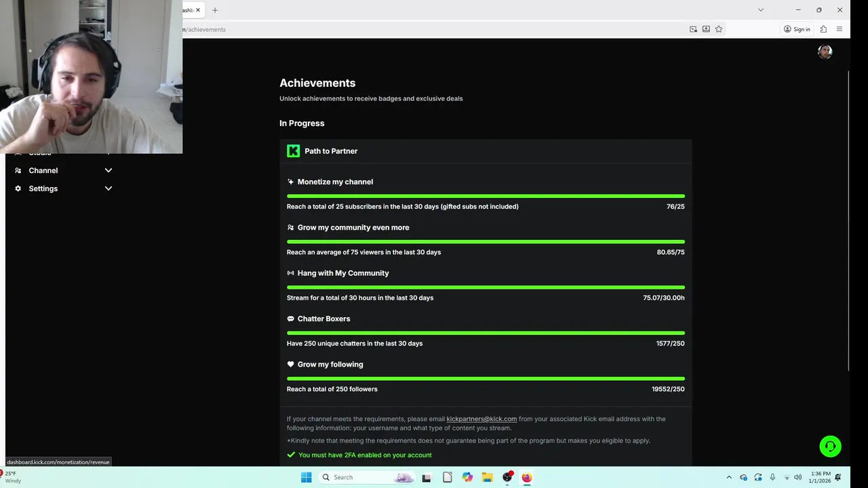The image size is (868, 488).
Task: Click 'Have 250 unique chatters' text
Action: (x=355, y=344)
